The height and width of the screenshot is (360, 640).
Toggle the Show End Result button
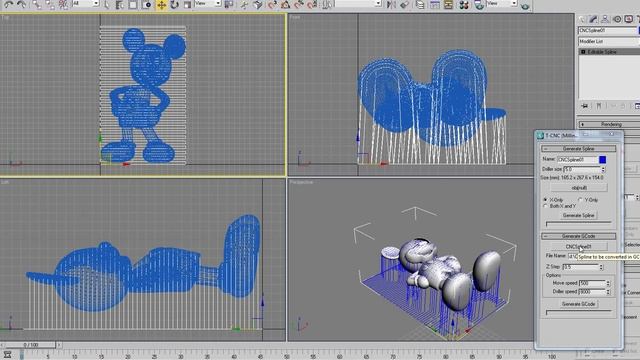[x=599, y=106]
